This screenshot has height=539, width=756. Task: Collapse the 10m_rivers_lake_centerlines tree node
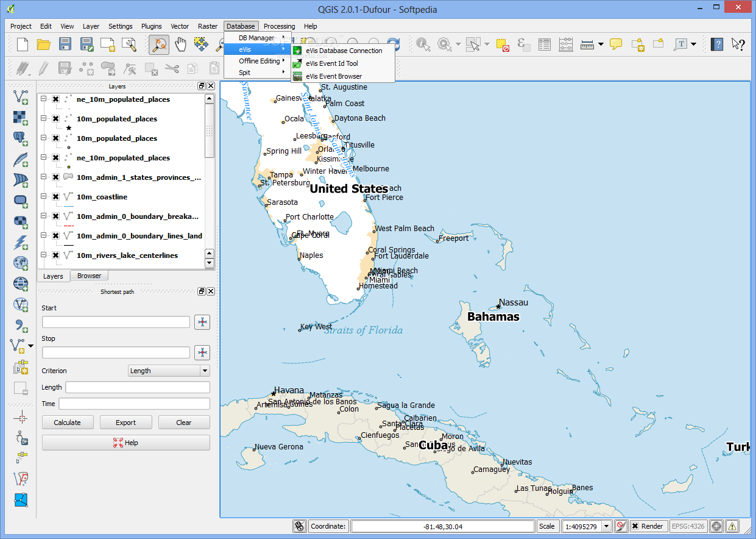44,255
